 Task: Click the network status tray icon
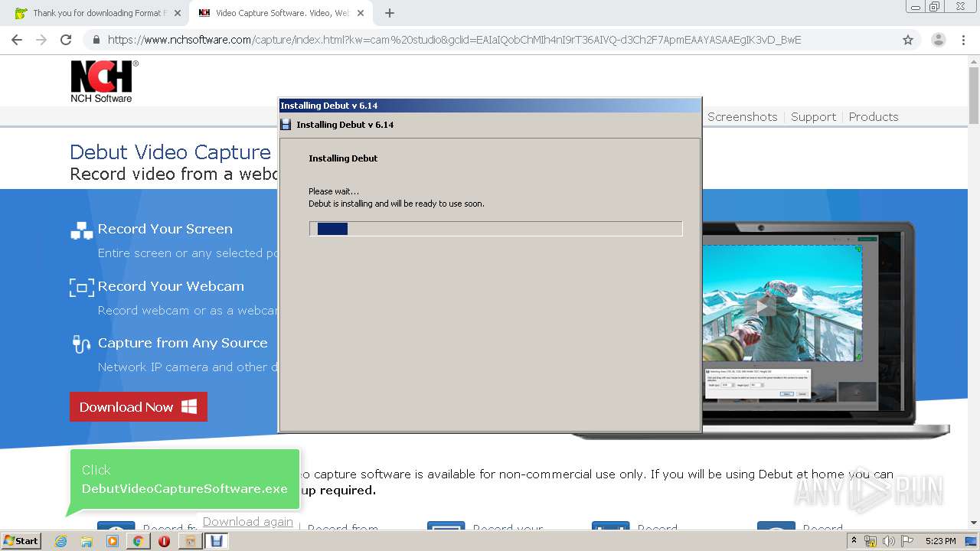coord(871,541)
